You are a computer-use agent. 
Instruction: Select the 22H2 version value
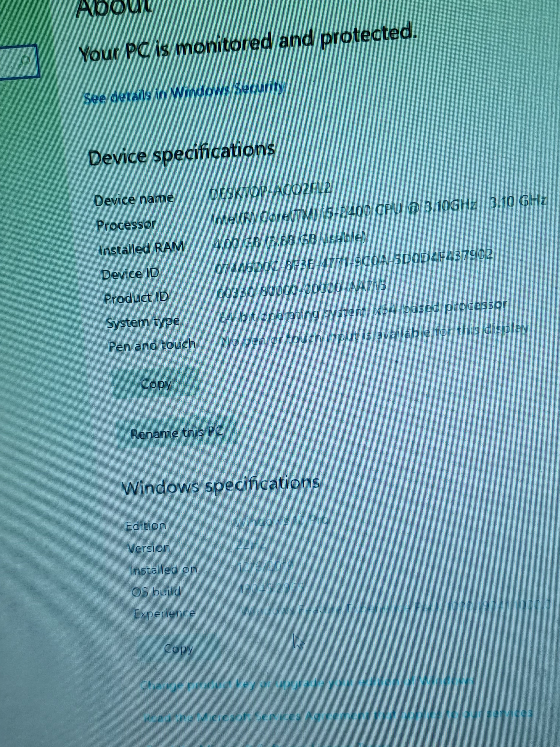(x=251, y=544)
